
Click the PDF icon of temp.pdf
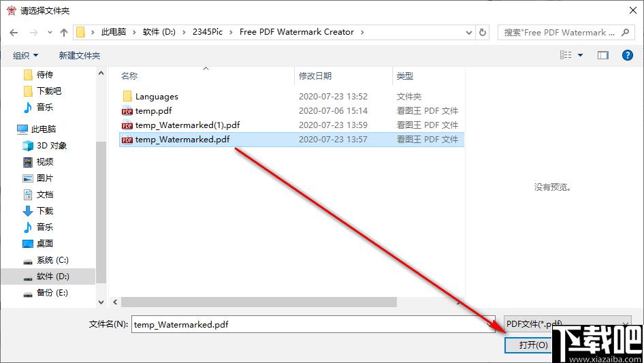[x=127, y=111]
